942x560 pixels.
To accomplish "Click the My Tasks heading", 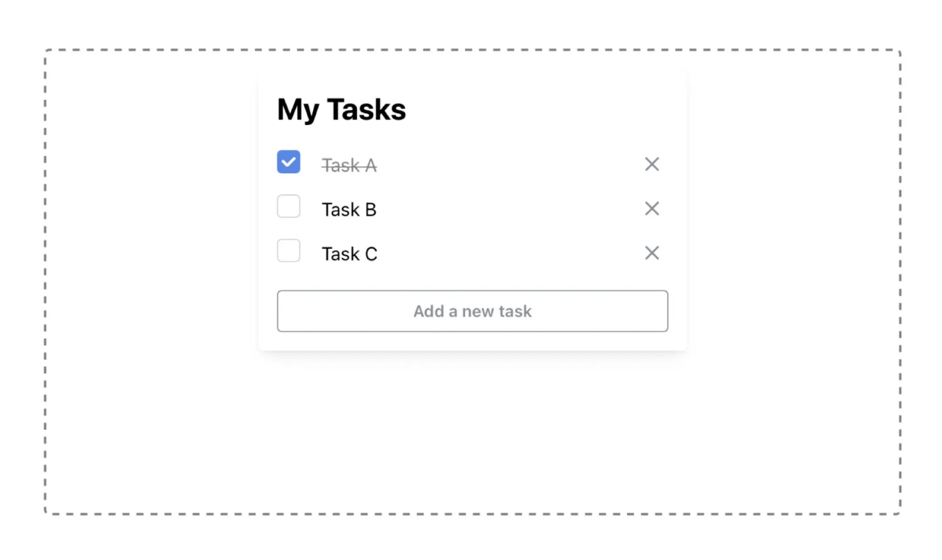I will click(341, 109).
